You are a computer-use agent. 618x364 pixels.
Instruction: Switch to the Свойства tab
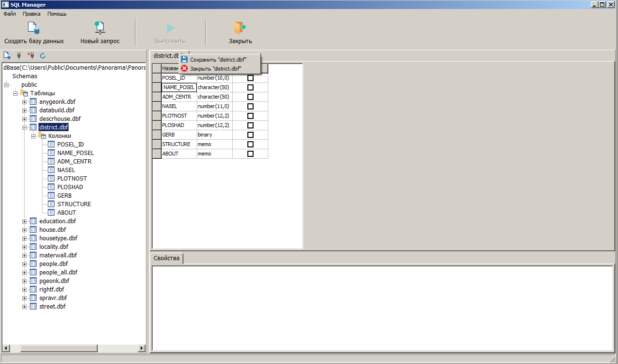(166, 258)
